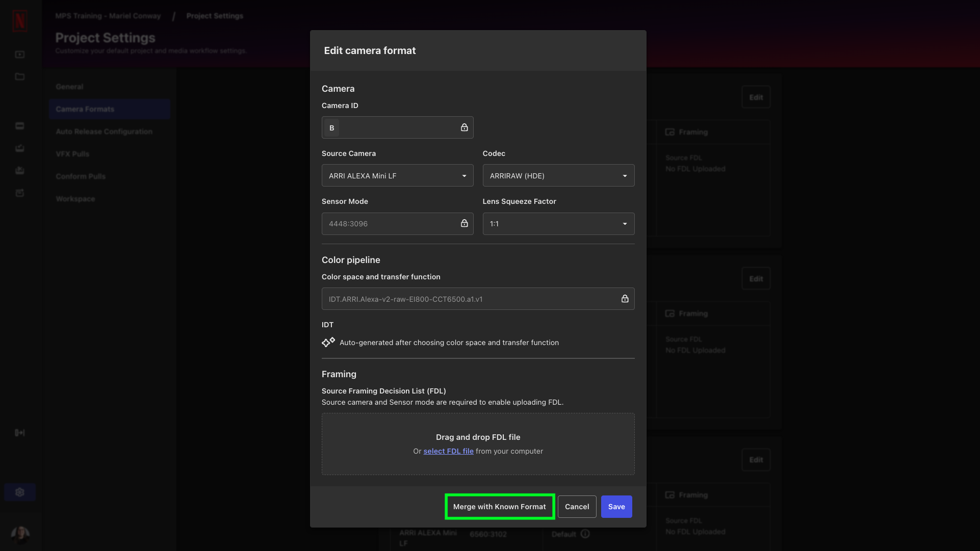Image resolution: width=980 pixels, height=551 pixels.
Task: Open the user avatar in the sidebar
Action: point(20,534)
